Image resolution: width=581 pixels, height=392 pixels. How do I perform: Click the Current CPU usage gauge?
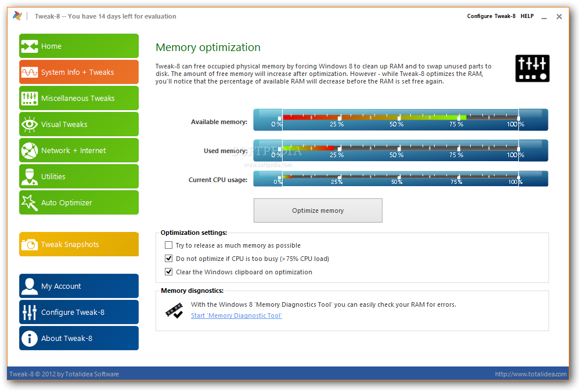400,179
